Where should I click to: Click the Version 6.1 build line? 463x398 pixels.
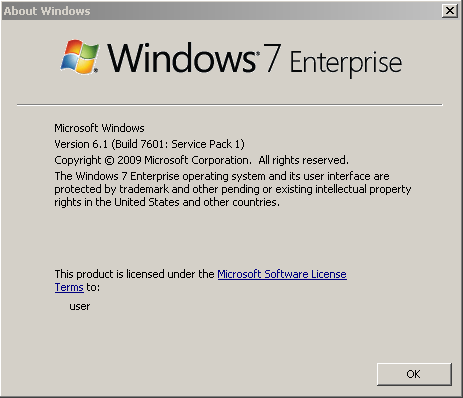click(x=149, y=144)
